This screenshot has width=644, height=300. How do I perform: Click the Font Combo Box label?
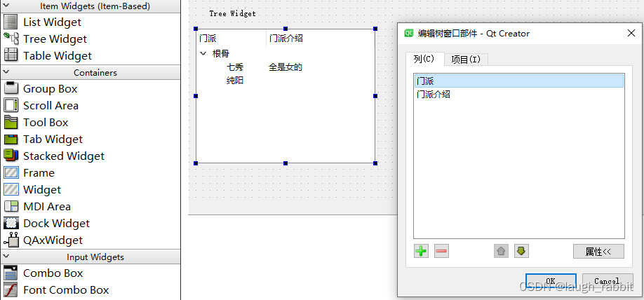tap(66, 289)
